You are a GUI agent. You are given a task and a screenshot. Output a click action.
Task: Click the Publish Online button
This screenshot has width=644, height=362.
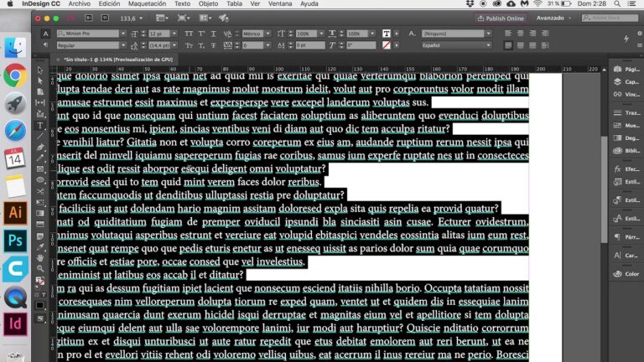[x=501, y=18]
